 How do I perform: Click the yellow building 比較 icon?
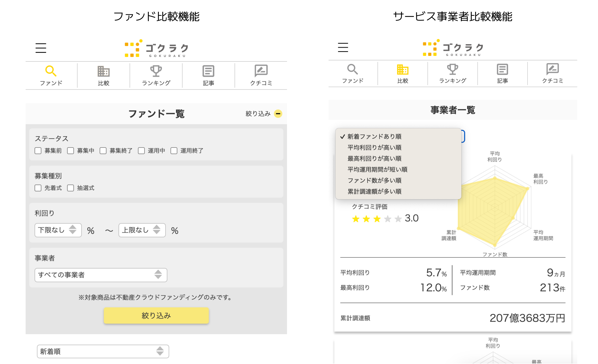(x=402, y=70)
